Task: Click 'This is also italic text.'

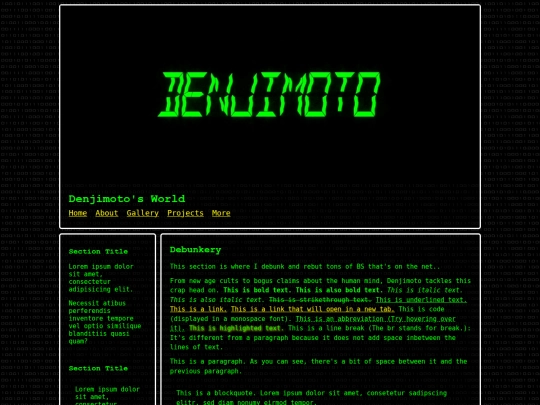Action: [217, 300]
